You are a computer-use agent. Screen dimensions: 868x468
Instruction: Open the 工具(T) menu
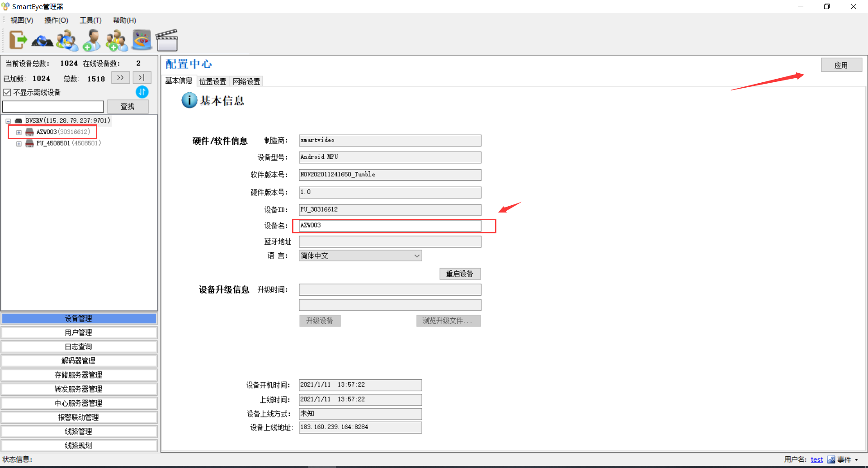[x=90, y=20]
